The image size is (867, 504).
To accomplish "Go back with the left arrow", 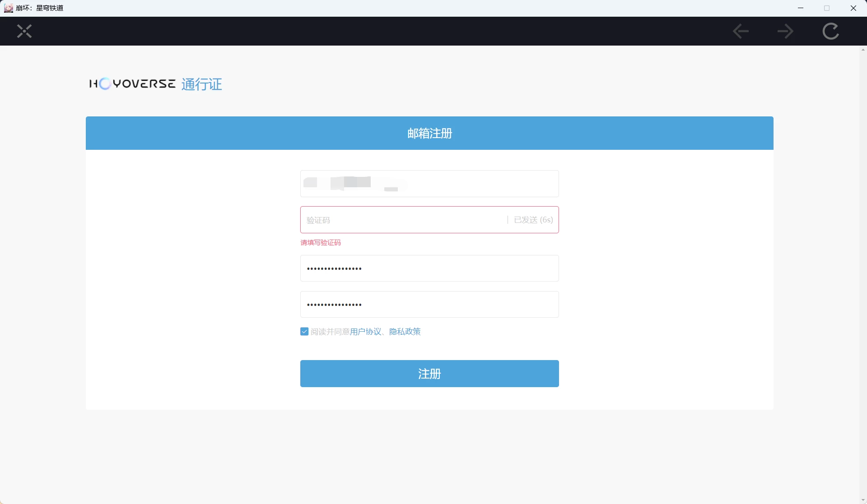I will 741,31.
